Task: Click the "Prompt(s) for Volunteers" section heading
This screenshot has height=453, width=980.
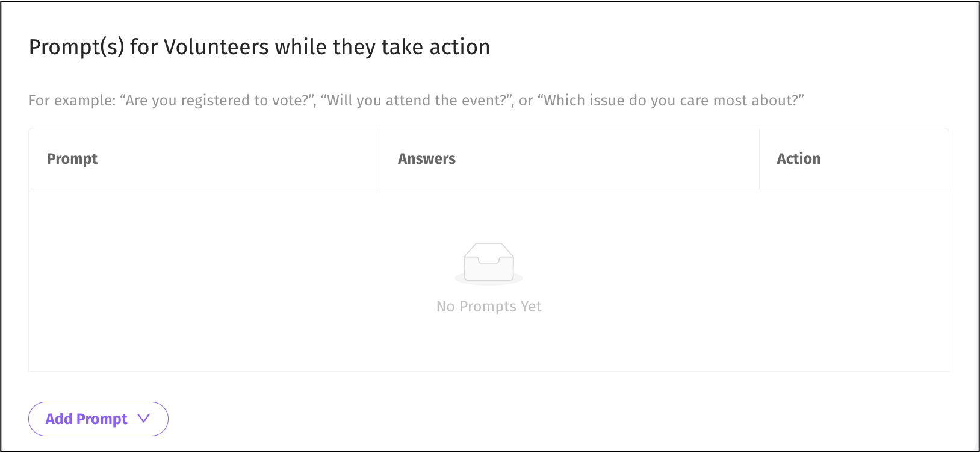Action: (x=259, y=47)
